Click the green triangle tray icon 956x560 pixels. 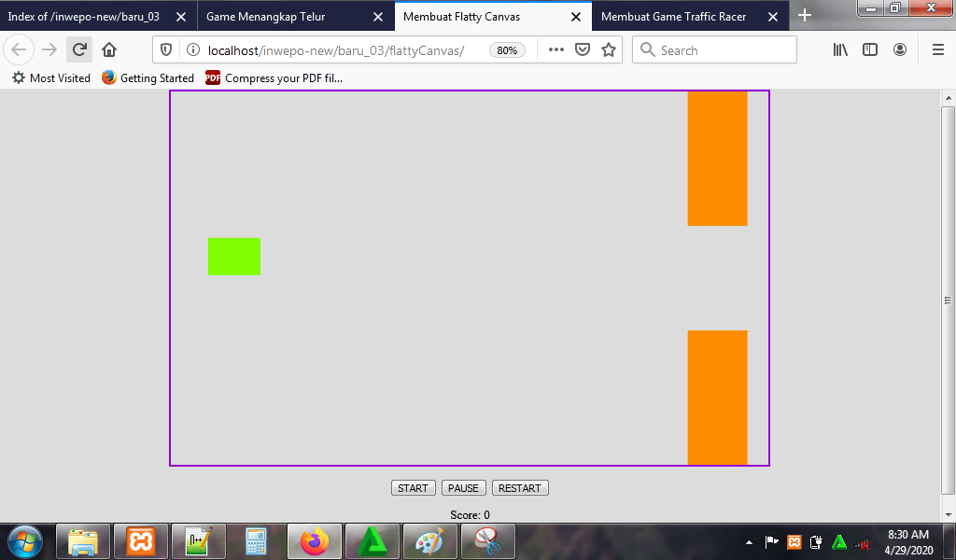[x=839, y=541]
